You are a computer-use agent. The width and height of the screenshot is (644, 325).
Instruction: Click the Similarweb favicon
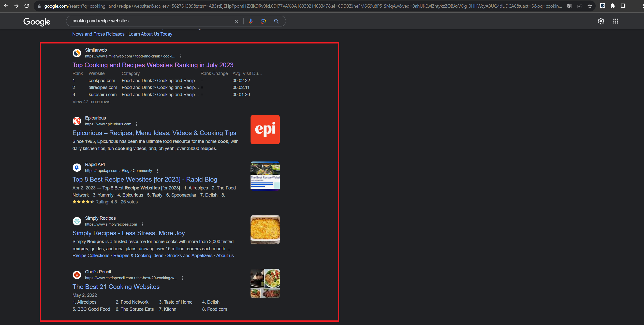click(77, 53)
